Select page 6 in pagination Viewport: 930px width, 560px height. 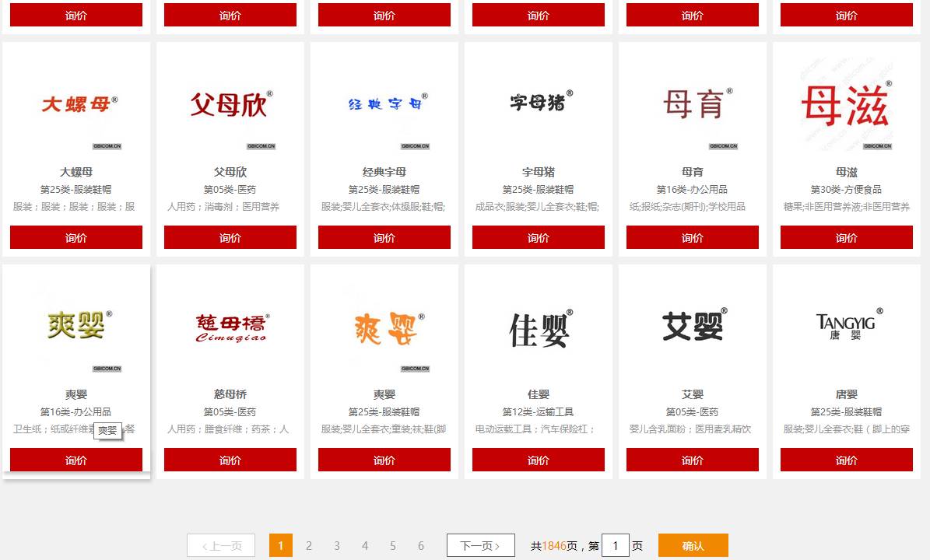click(421, 545)
